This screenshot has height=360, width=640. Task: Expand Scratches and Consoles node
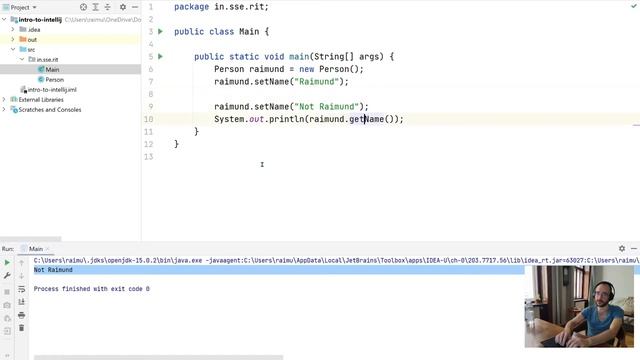[x=4, y=109]
